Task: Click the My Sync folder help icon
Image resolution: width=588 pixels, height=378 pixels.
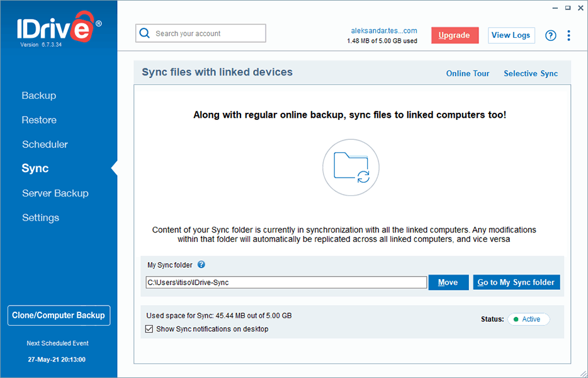Action: click(201, 265)
